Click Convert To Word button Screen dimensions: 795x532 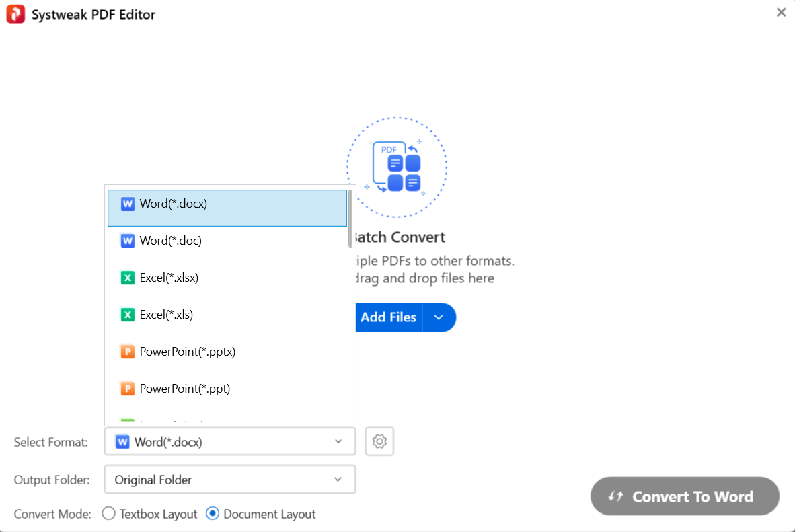pos(685,496)
